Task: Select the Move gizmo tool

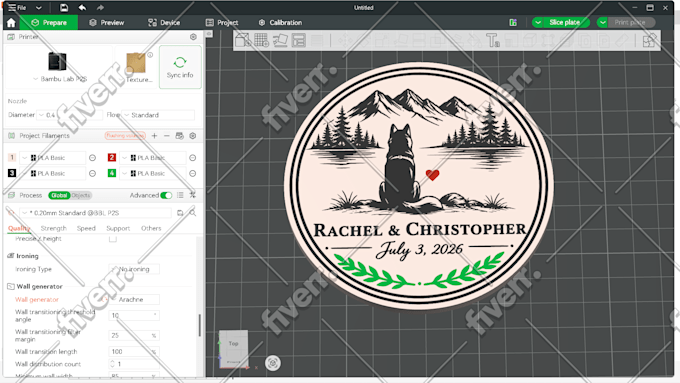Action: point(346,40)
